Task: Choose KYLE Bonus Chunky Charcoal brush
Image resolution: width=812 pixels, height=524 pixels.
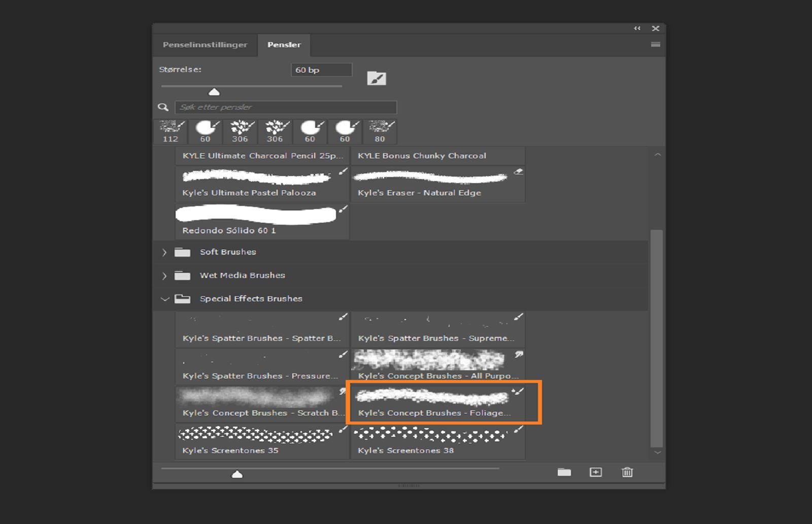Action: click(437, 156)
